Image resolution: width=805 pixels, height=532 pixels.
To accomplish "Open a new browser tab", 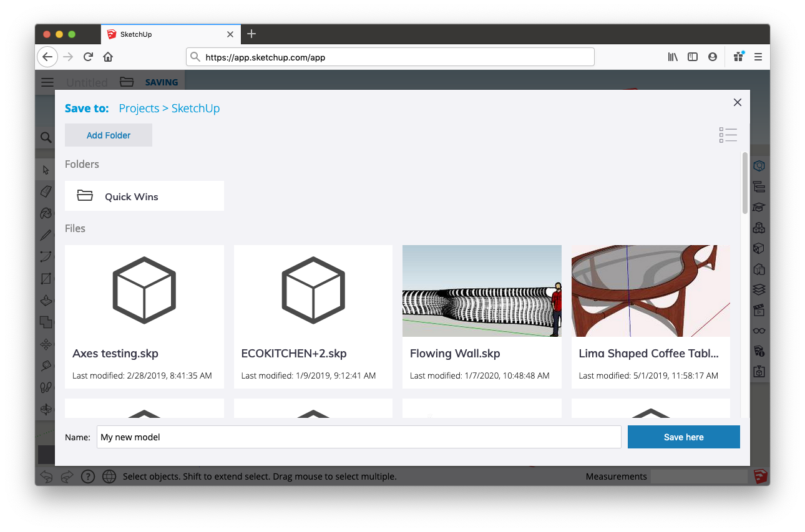I will point(251,34).
